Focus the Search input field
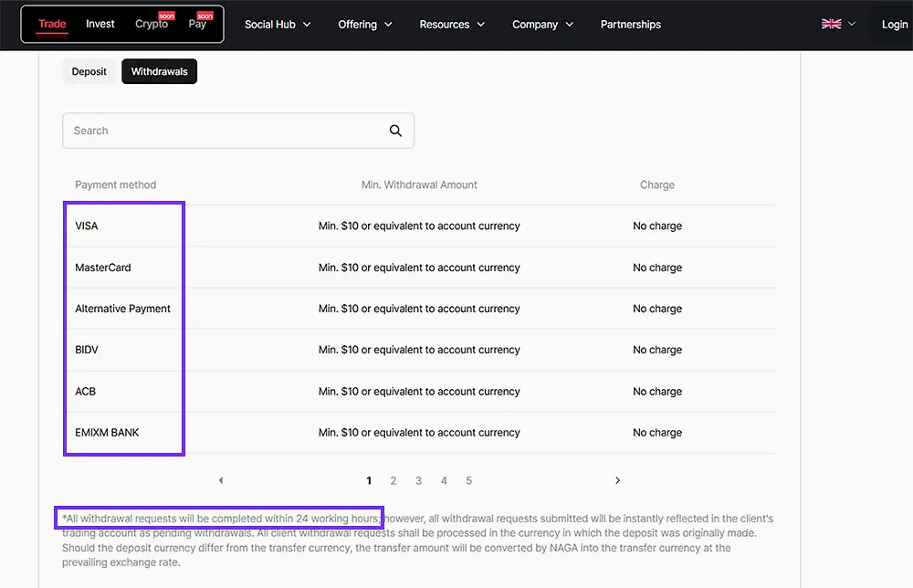The width and height of the screenshot is (913, 588). pos(238,131)
